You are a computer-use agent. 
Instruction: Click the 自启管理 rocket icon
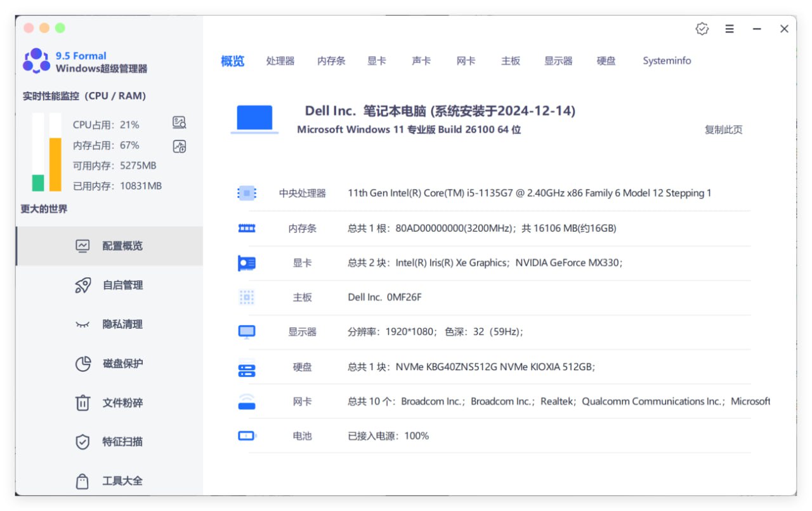[82, 285]
